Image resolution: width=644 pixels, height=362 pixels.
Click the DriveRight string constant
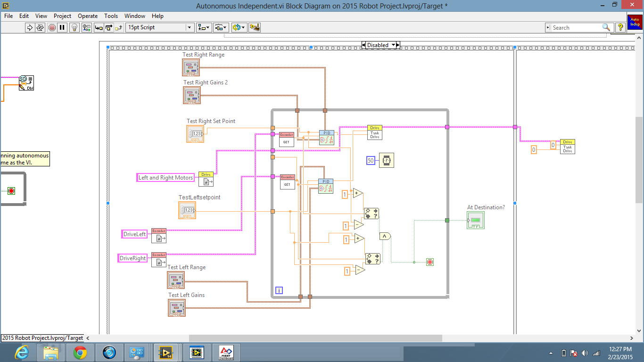point(133,258)
